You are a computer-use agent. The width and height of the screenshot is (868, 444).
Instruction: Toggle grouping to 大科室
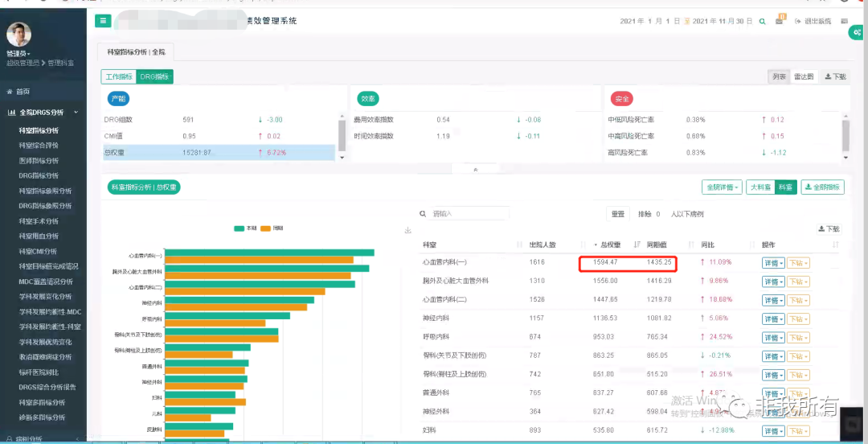pos(760,187)
